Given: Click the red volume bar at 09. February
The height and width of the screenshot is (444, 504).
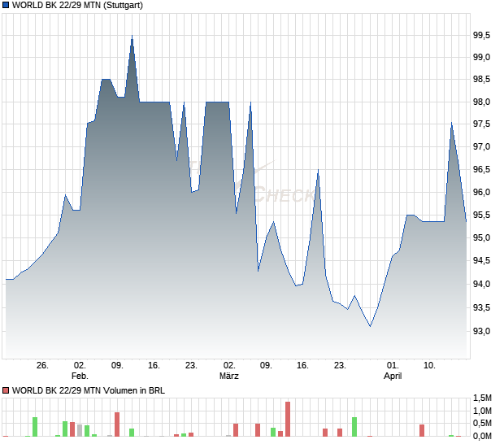Looking at the screenshot, I should (x=117, y=424).
